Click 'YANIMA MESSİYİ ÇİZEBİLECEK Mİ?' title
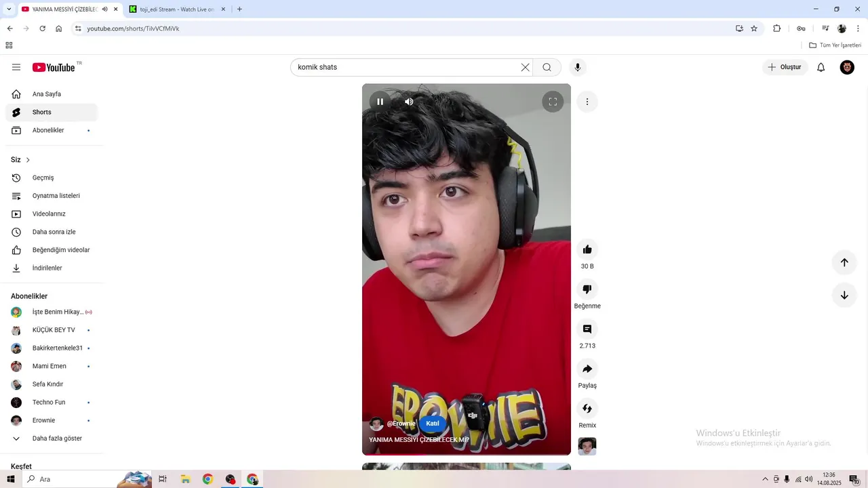Image resolution: width=868 pixels, height=488 pixels. (419, 440)
